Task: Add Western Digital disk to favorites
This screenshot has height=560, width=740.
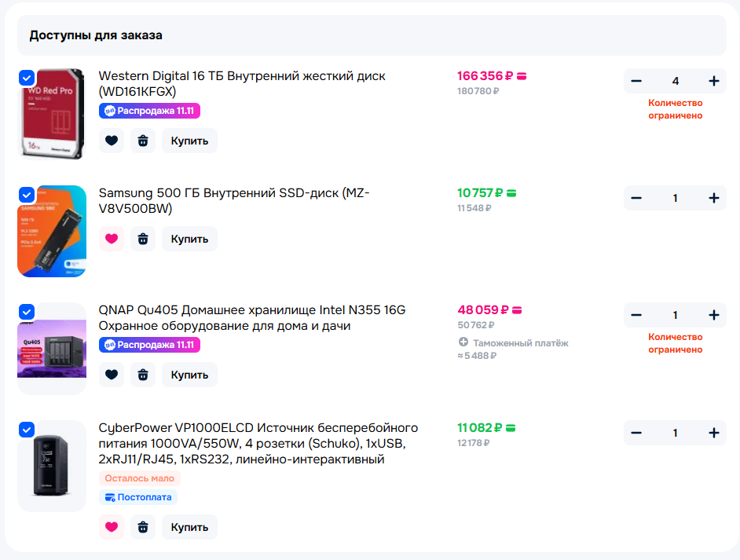Action: [x=112, y=141]
